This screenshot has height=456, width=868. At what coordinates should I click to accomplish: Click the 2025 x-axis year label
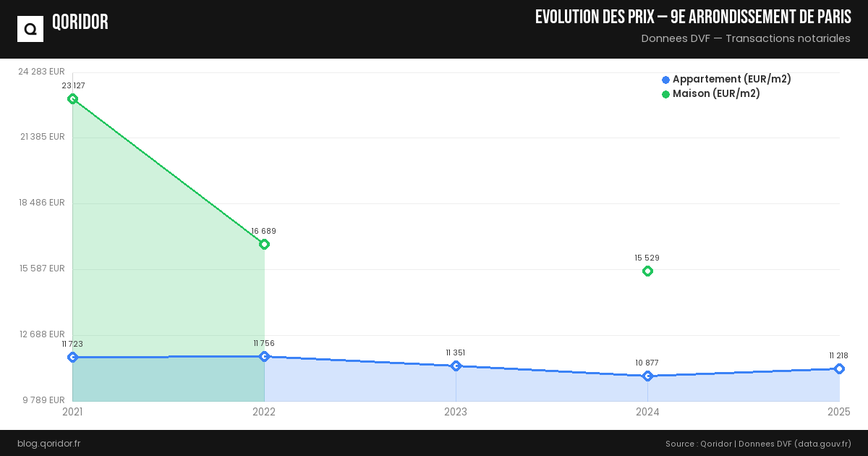point(838,412)
